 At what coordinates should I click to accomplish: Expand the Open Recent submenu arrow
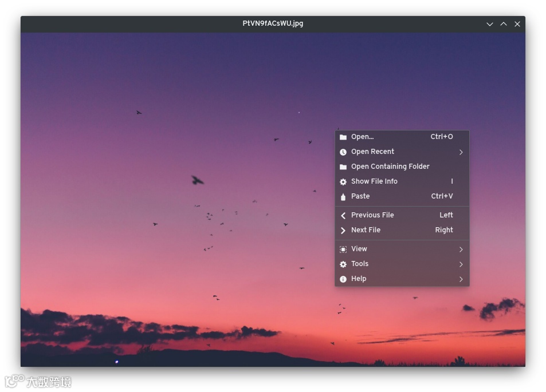coord(461,152)
